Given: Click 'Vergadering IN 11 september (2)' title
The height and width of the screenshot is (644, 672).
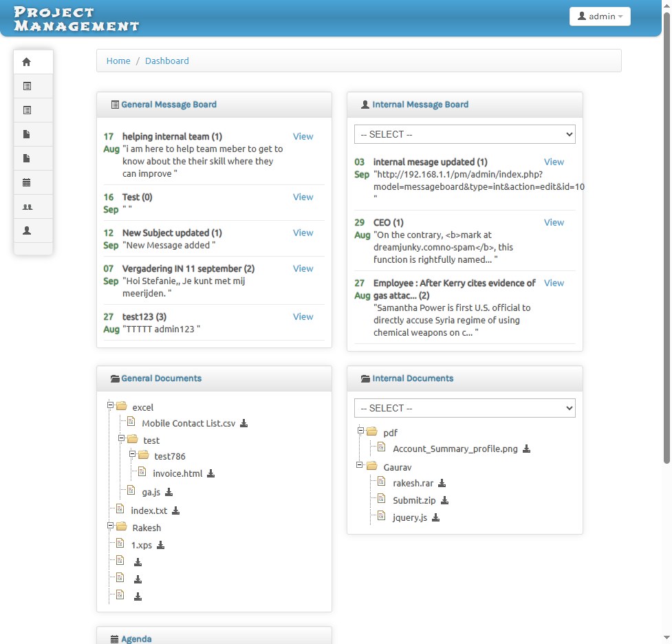Looking at the screenshot, I should (x=188, y=268).
